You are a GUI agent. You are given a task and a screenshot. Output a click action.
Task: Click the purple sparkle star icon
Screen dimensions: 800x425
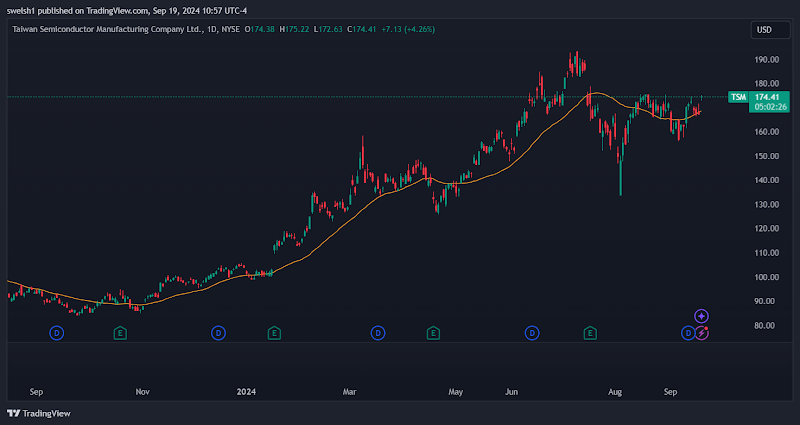coord(702,316)
